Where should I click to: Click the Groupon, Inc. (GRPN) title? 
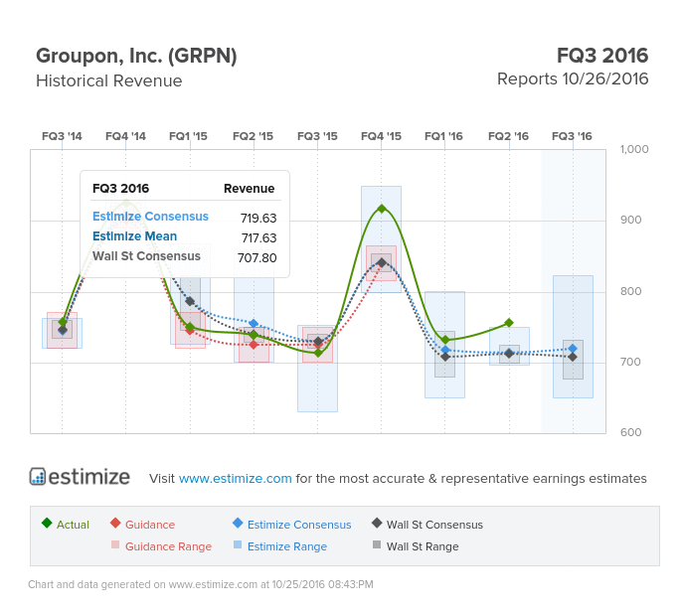[136, 56]
